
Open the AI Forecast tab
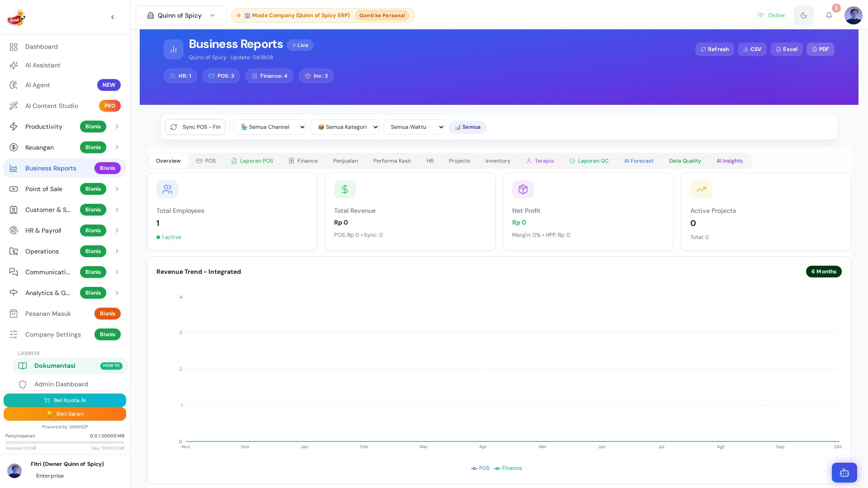[x=639, y=161]
